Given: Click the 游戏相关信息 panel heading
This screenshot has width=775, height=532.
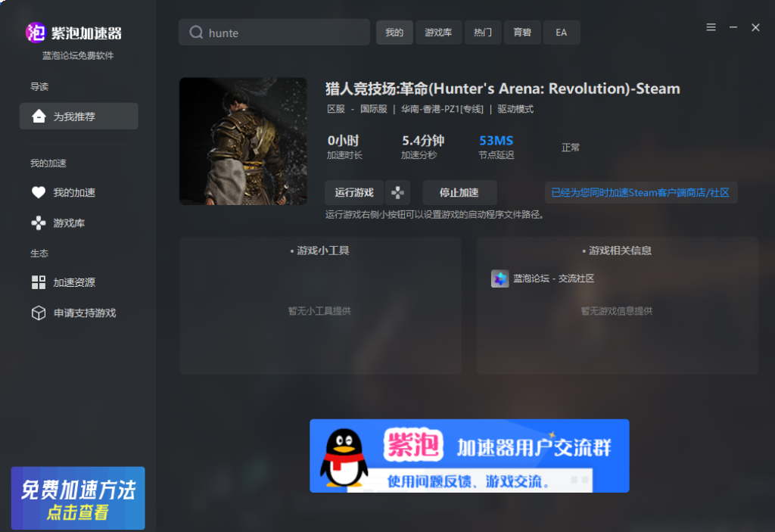Looking at the screenshot, I should coord(617,250).
